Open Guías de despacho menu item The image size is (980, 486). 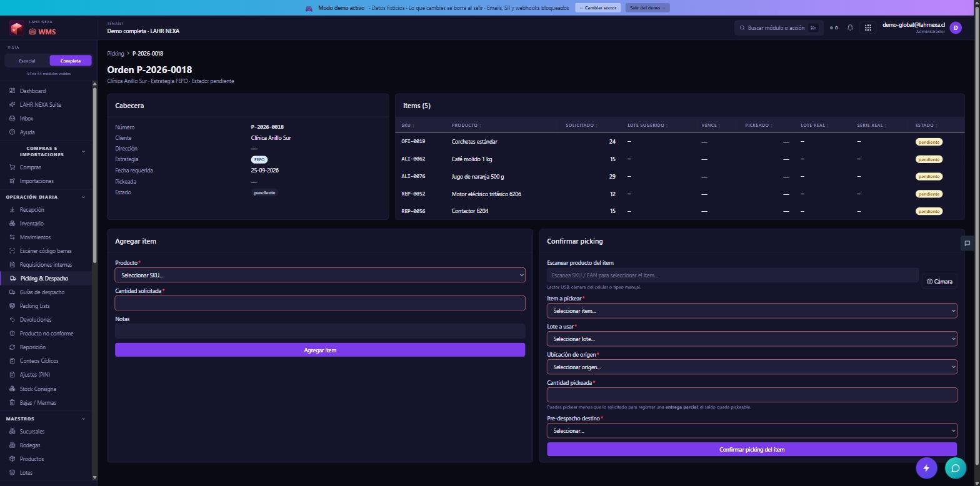coord(42,292)
